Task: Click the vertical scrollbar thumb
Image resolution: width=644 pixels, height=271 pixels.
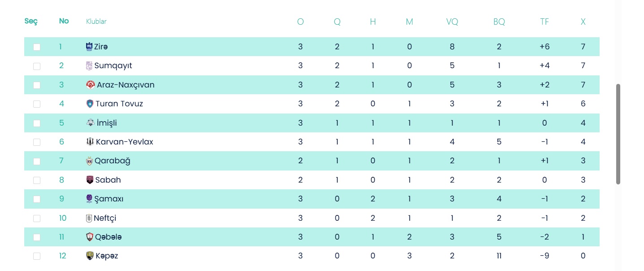Action: pyautogui.click(x=618, y=134)
